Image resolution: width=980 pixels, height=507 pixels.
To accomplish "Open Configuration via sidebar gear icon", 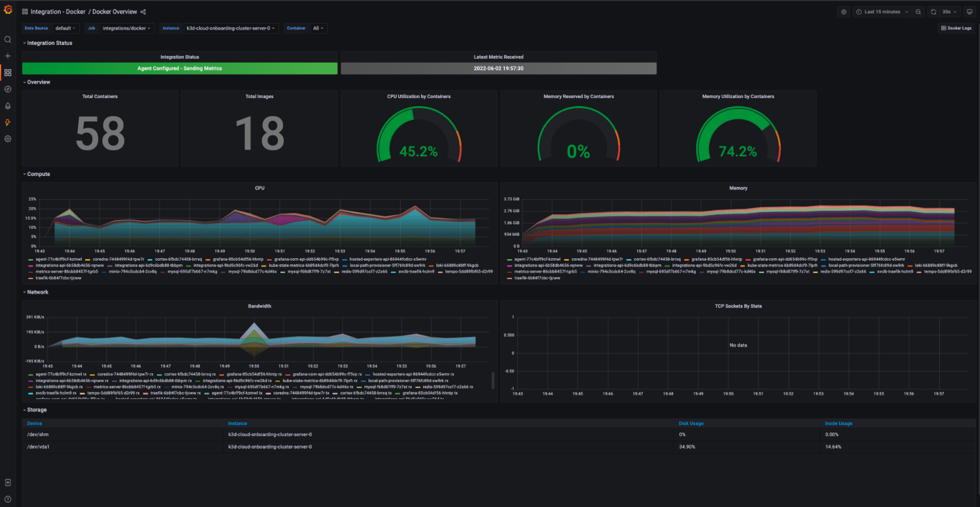I will click(7, 139).
